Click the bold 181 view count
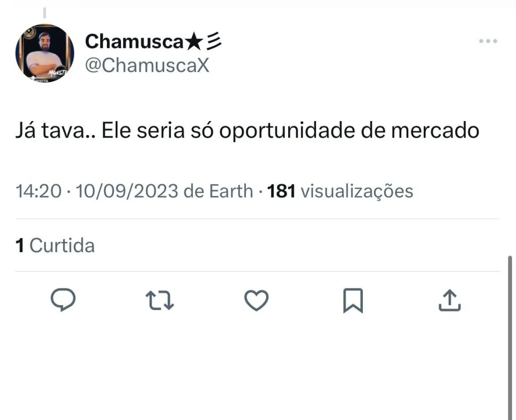516x420 pixels. [281, 191]
